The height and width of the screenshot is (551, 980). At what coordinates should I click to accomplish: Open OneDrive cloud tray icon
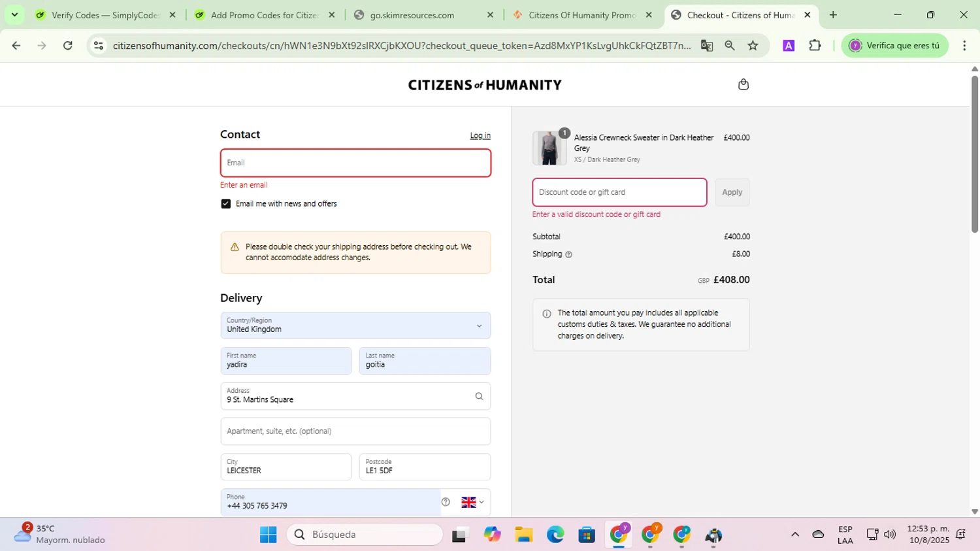point(818,535)
